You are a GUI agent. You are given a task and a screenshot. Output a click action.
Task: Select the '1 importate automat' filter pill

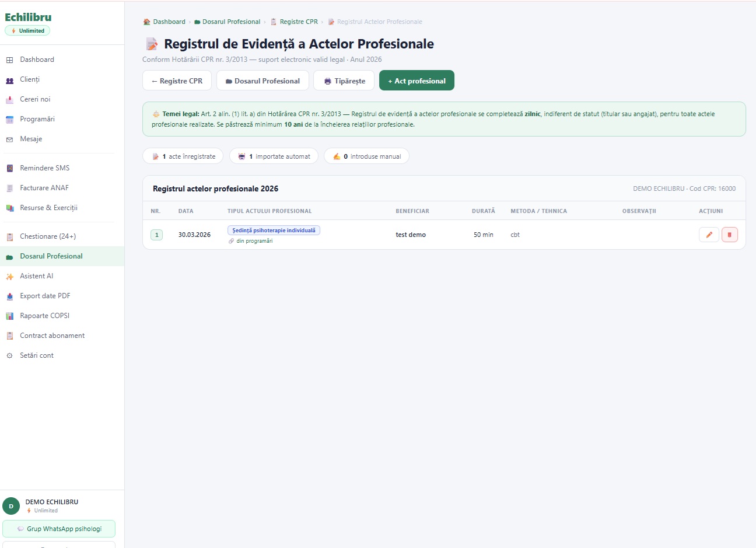[x=273, y=156]
